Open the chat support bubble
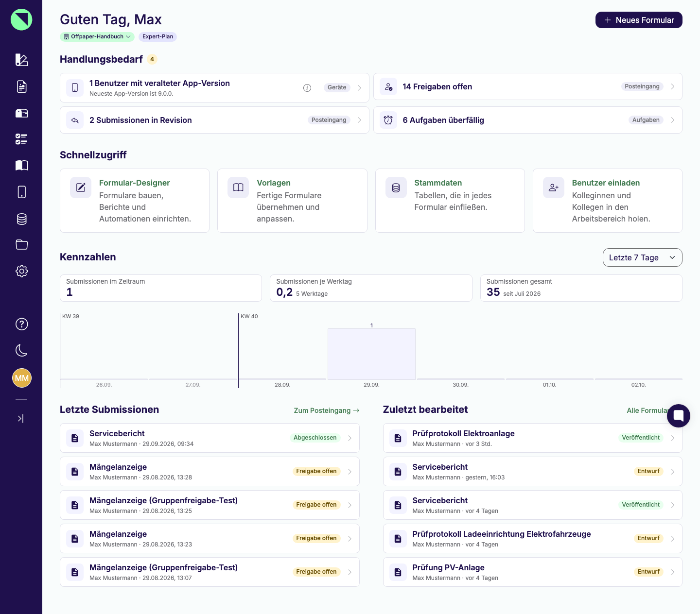Screen dimensions: 700x614 pyautogui.click(x=679, y=416)
